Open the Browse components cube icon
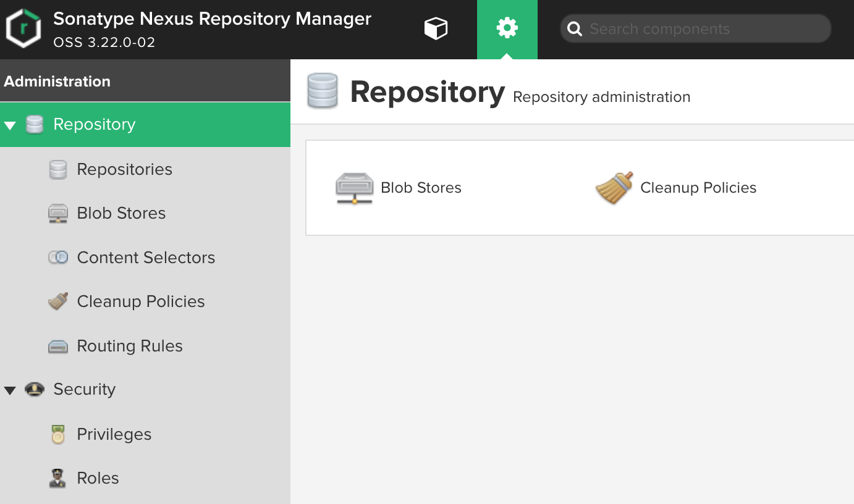Image resolution: width=854 pixels, height=504 pixels. click(436, 28)
